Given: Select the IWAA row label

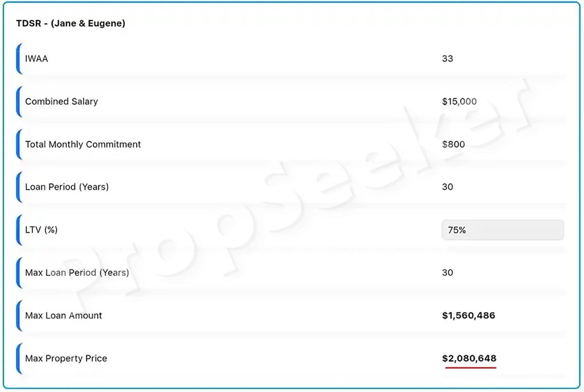Looking at the screenshot, I should (36, 59).
